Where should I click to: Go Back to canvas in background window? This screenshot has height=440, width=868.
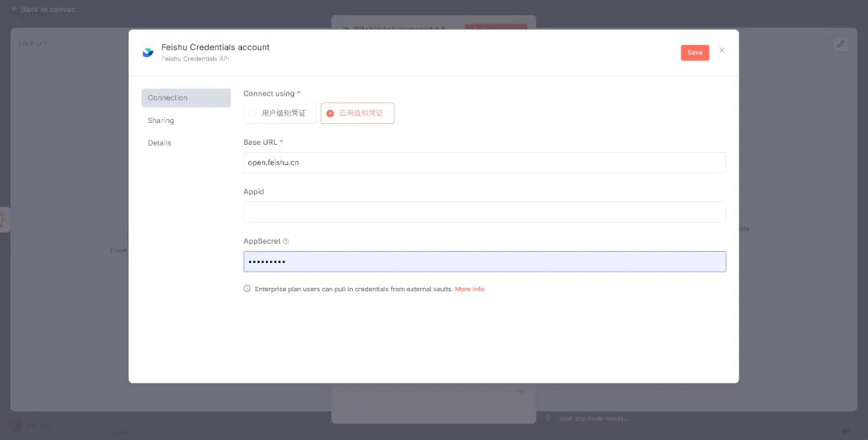point(43,10)
